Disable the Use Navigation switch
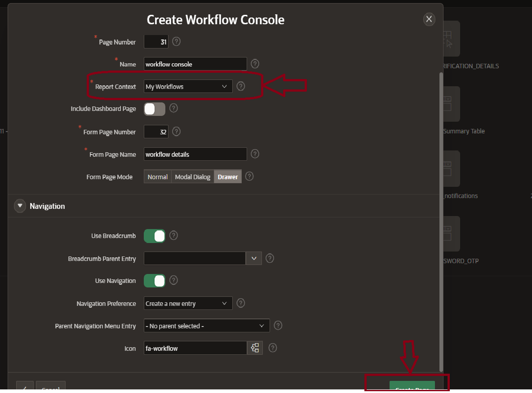 (x=155, y=281)
